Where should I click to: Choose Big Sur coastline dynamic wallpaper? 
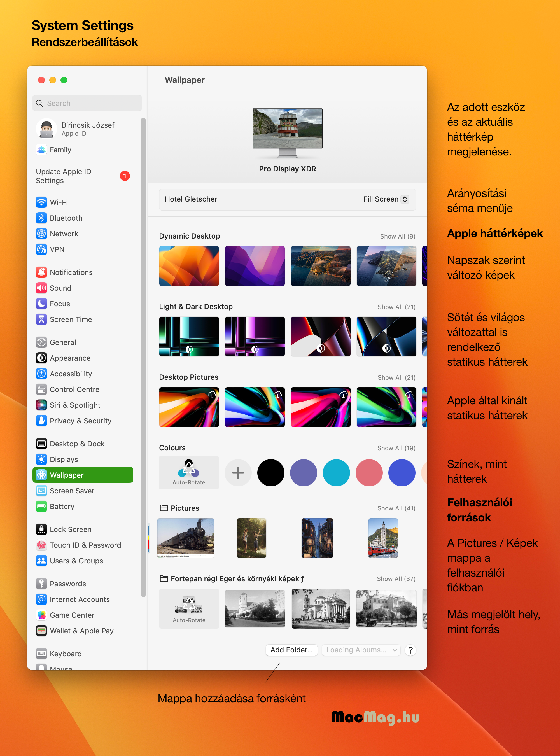click(x=320, y=266)
